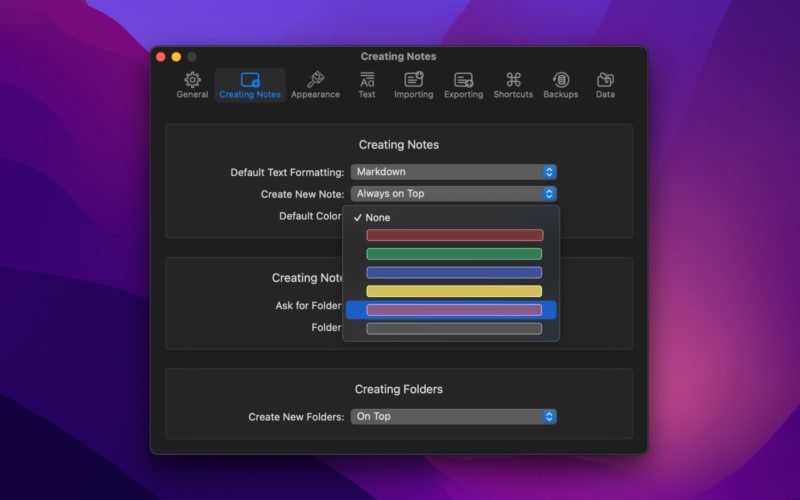Select the highlighted purple color swatch
Screen dimensions: 800x500
coord(454,310)
